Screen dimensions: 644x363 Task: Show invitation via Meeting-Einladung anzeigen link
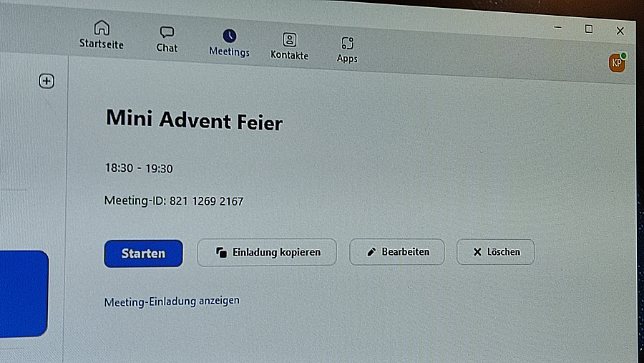(x=172, y=301)
